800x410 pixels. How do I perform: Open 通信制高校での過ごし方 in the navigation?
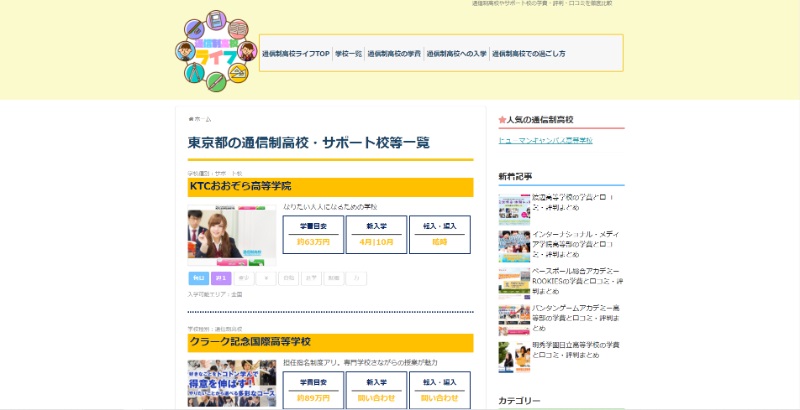click(x=529, y=54)
